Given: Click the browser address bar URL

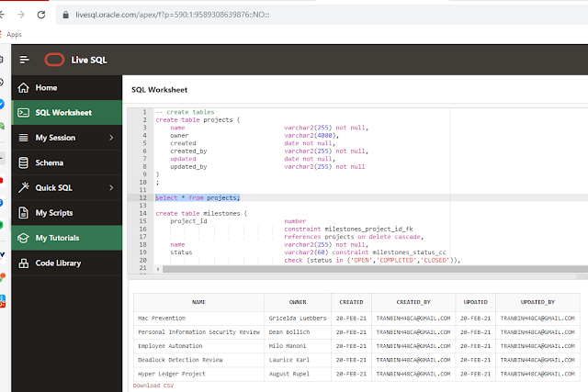Looking at the screenshot, I should [173, 15].
